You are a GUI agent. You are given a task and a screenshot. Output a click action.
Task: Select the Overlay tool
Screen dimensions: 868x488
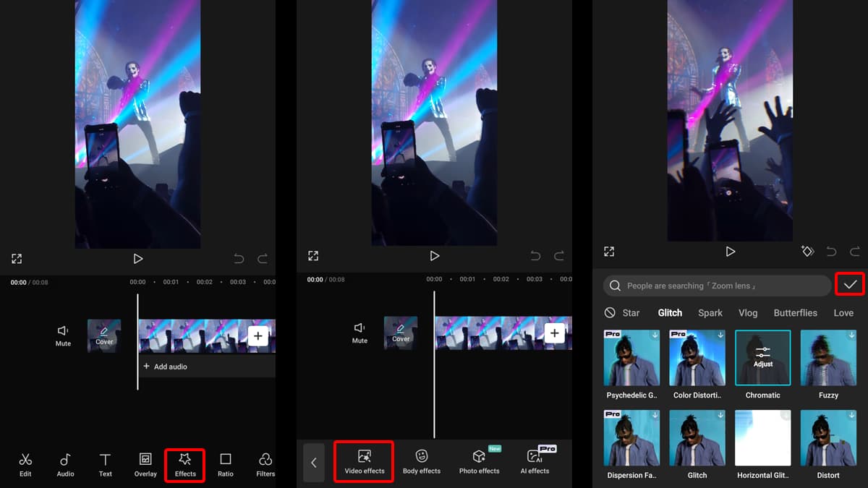pos(145,463)
